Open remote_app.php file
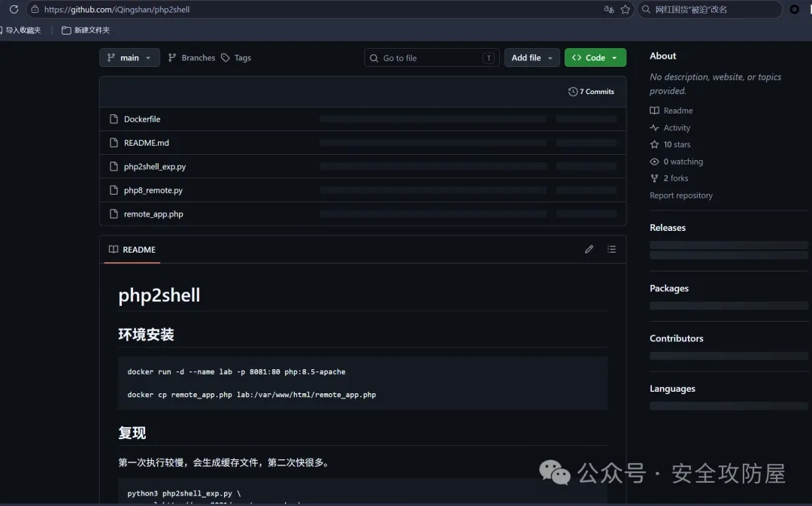The width and height of the screenshot is (812, 506). tap(153, 214)
